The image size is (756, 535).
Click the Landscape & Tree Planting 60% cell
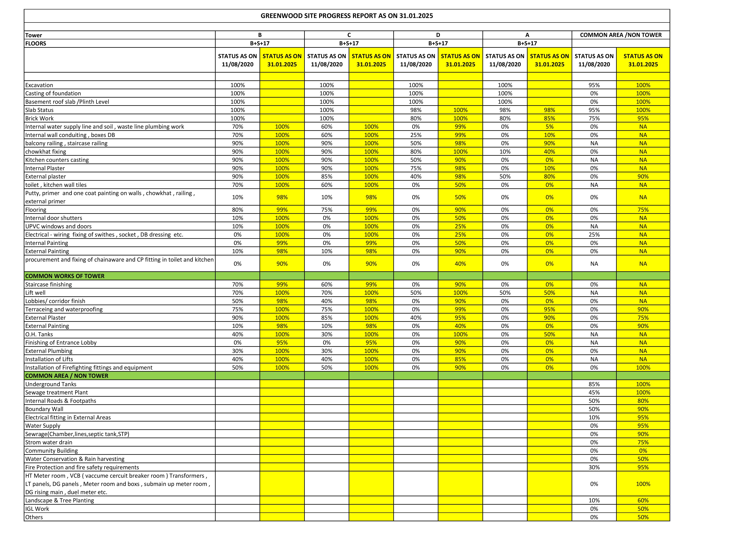coord(643,500)
